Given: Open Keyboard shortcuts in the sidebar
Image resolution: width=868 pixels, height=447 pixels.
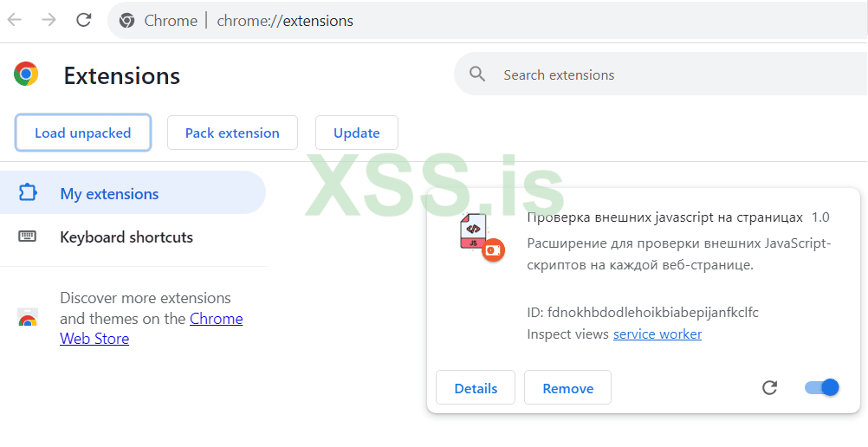Looking at the screenshot, I should 126,237.
